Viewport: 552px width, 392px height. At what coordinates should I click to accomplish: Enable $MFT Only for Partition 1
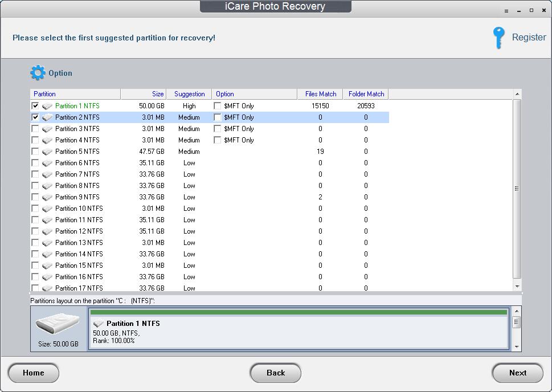(218, 105)
